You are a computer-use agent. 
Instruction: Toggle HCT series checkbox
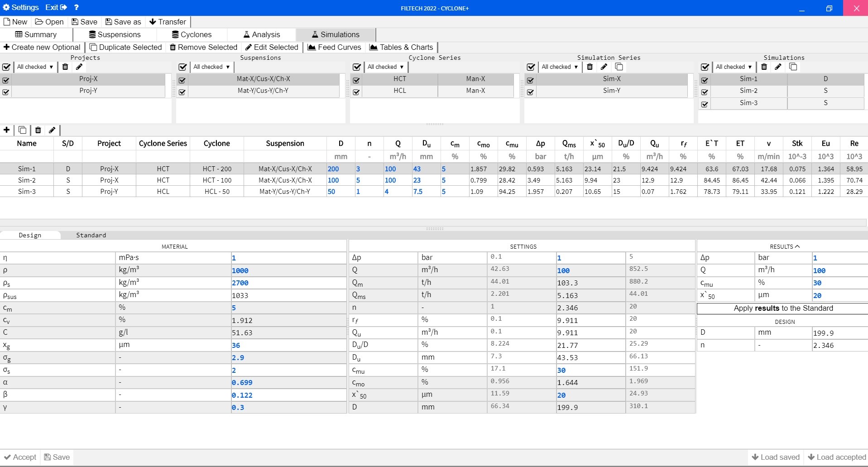click(356, 80)
